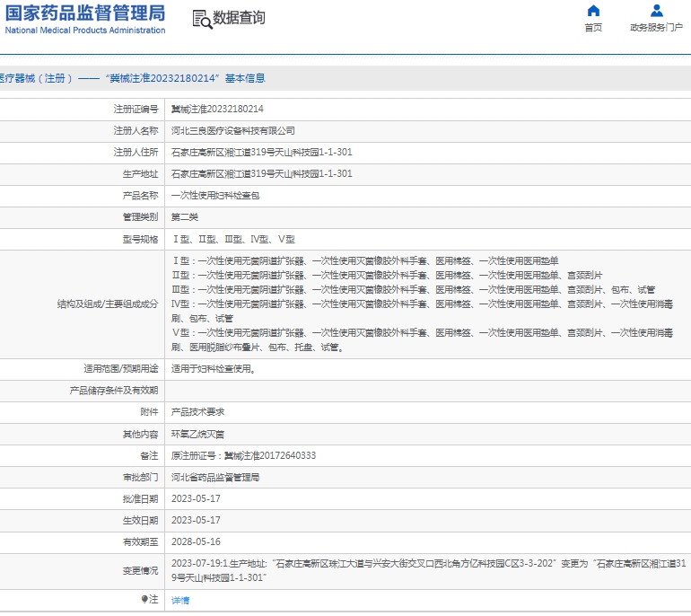
Task: Click the 产品技术要求 attachment text
Action: coord(197,412)
